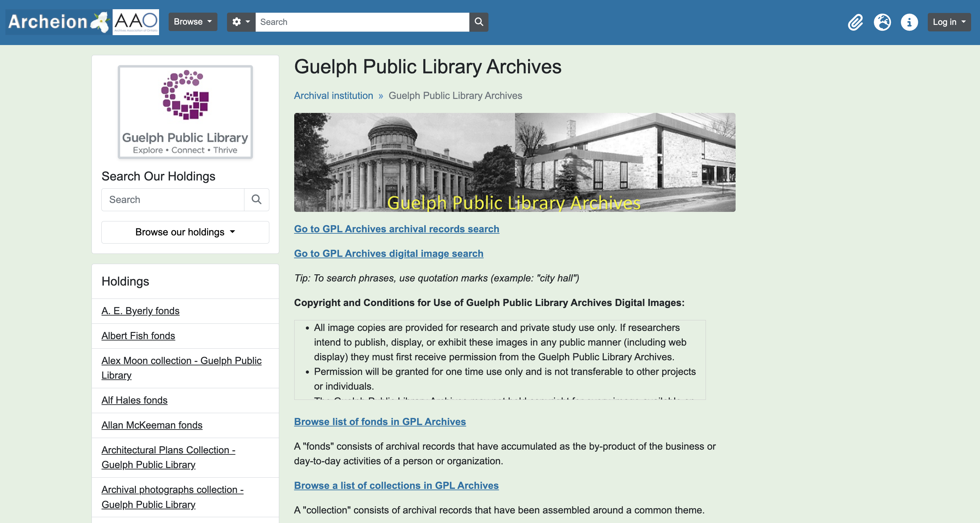The width and height of the screenshot is (980, 523).
Task: Open the Browse dropdown menu
Action: point(193,22)
